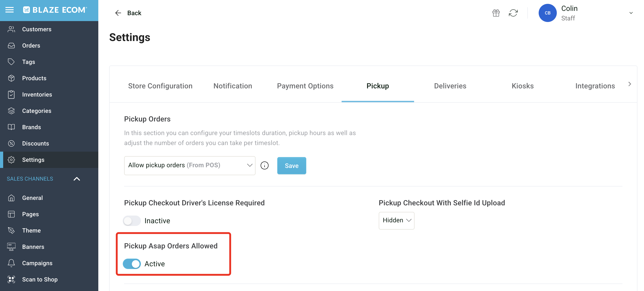This screenshot has height=291, width=644.
Task: Click the refresh sync icon
Action: click(513, 13)
